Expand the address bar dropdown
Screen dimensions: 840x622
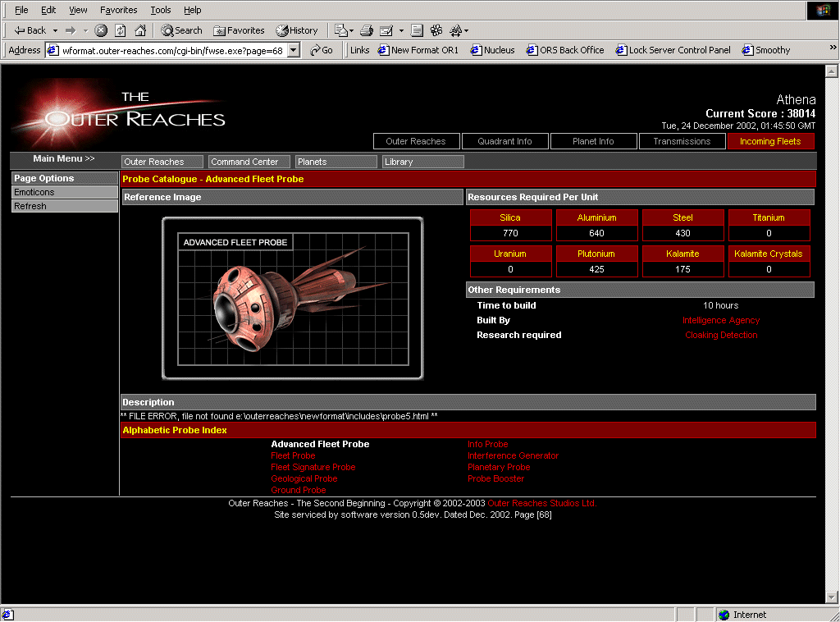coord(294,50)
